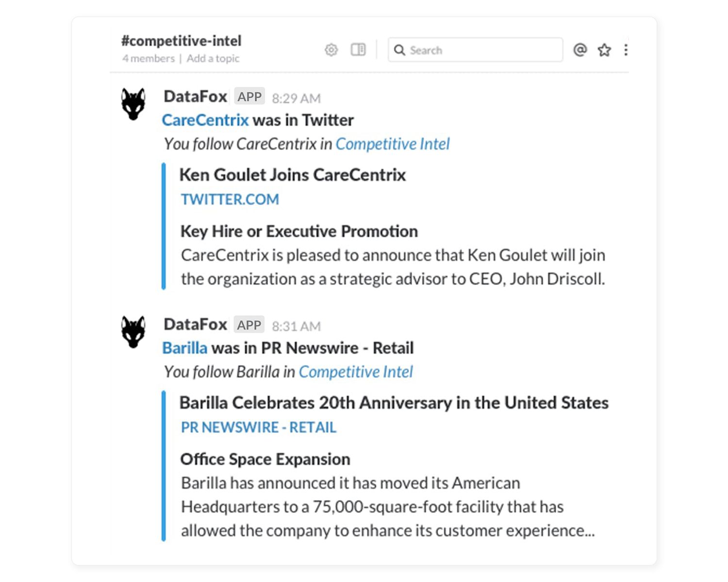Open channel settings gear icon
728x582 pixels.
point(331,49)
